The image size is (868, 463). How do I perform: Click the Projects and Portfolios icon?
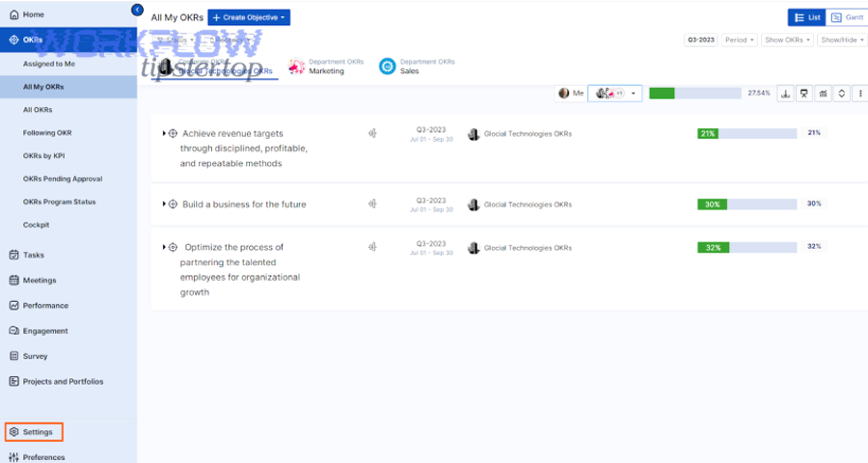(x=14, y=381)
